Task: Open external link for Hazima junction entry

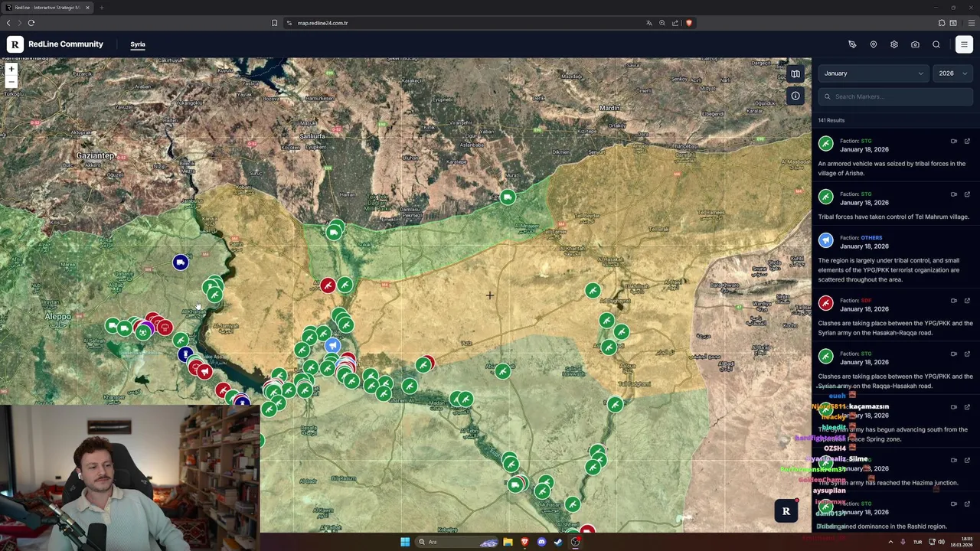Action: (x=967, y=460)
